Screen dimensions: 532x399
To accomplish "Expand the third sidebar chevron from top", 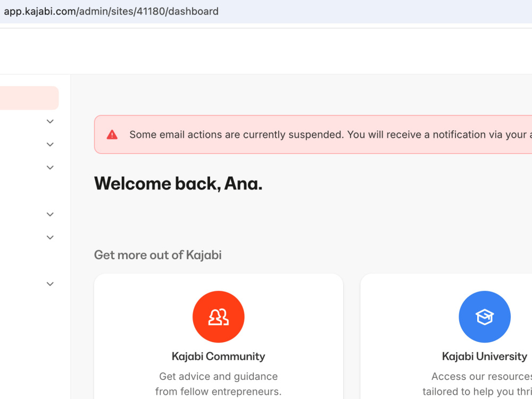I will click(x=50, y=168).
